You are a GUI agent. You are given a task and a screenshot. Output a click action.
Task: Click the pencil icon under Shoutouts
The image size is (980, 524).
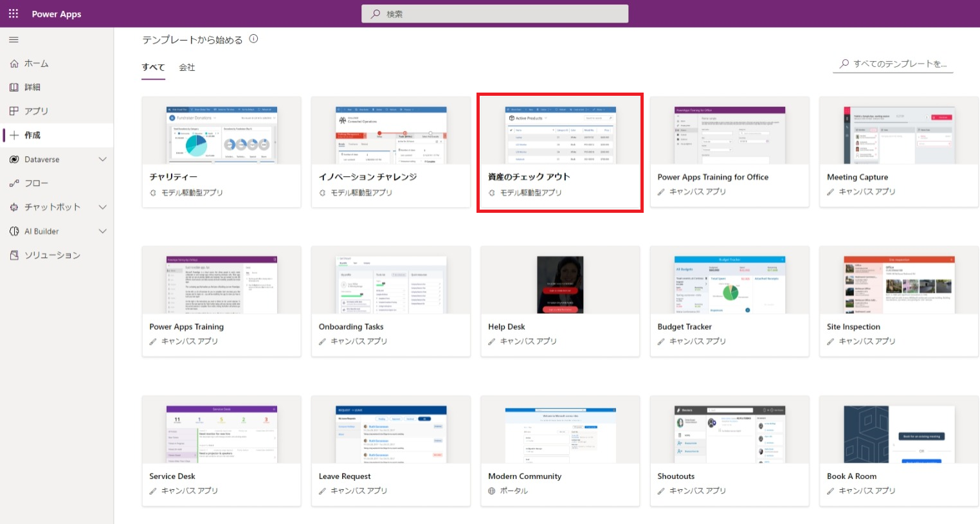click(661, 491)
